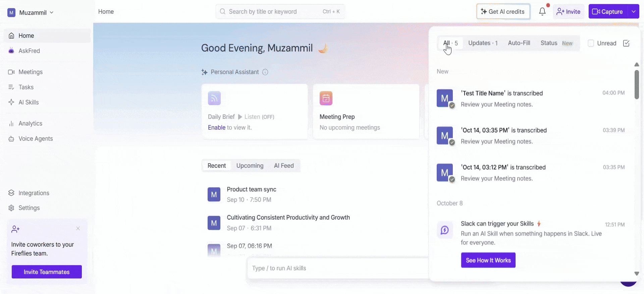Click See How It Works button
Image resolution: width=644 pixels, height=294 pixels.
pyautogui.click(x=488, y=260)
